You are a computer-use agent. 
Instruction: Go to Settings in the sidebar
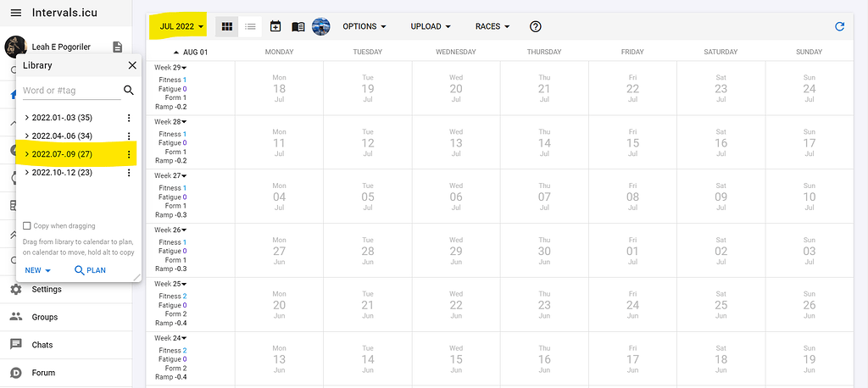tap(46, 290)
